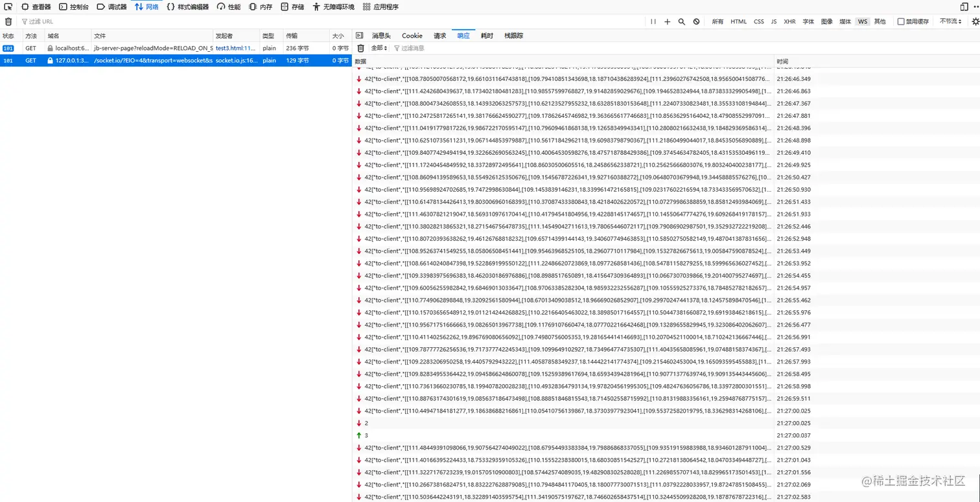
Task: Switch to the 栈跟踪 stack trace tab
Action: (x=514, y=36)
